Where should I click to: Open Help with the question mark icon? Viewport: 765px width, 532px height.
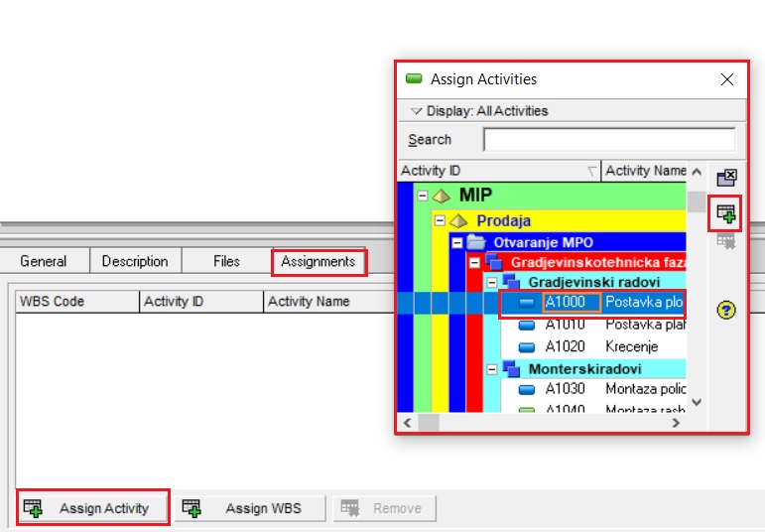[x=726, y=311]
